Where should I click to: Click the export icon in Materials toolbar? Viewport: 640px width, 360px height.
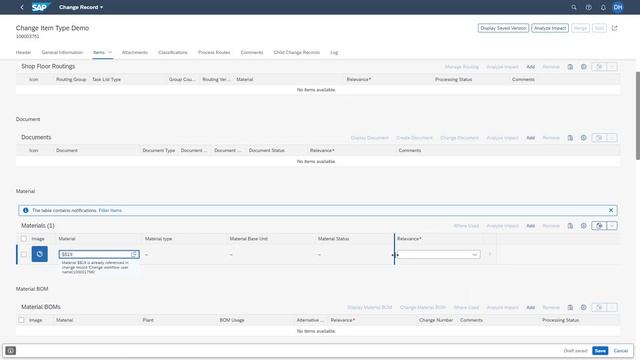599,226
